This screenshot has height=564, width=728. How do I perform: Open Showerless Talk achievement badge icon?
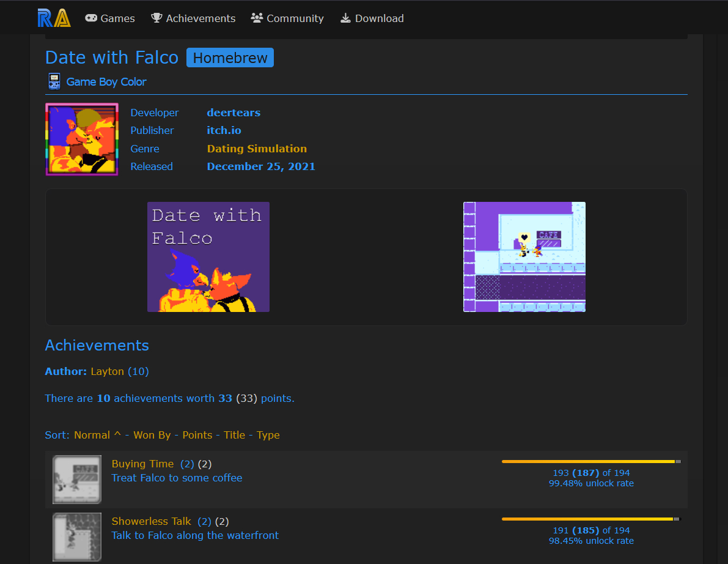(77, 537)
